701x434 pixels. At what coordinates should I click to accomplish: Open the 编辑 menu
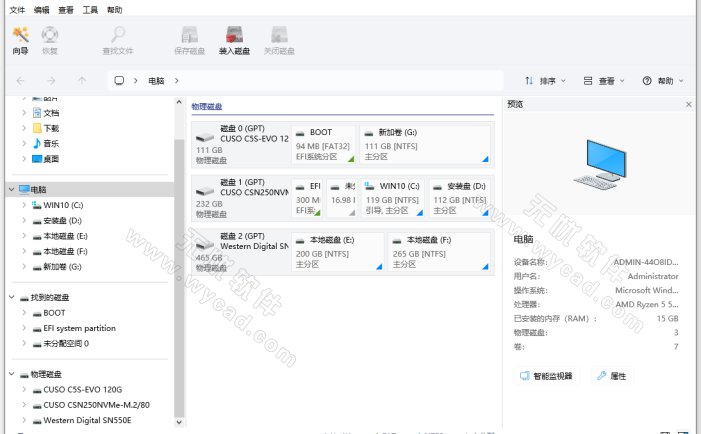pyautogui.click(x=42, y=10)
